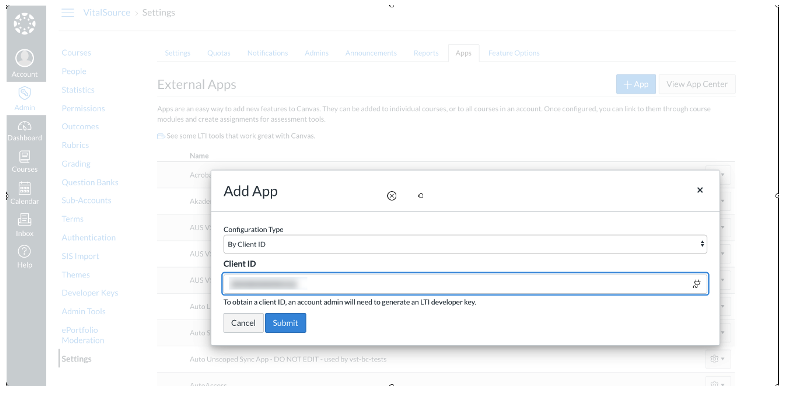This screenshot has width=786, height=410.
Task: Select Settings in the account sidebar
Action: [x=76, y=359]
